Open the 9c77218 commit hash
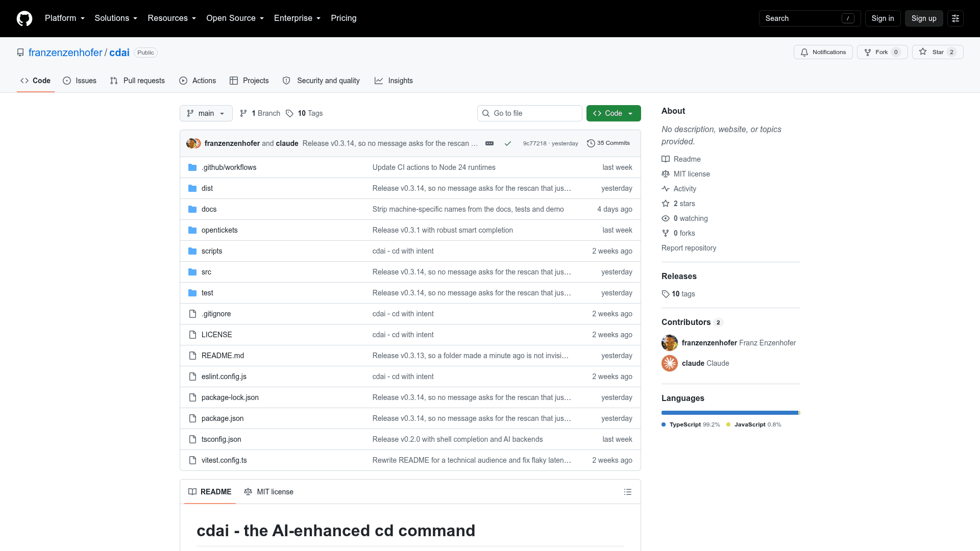 (x=534, y=143)
